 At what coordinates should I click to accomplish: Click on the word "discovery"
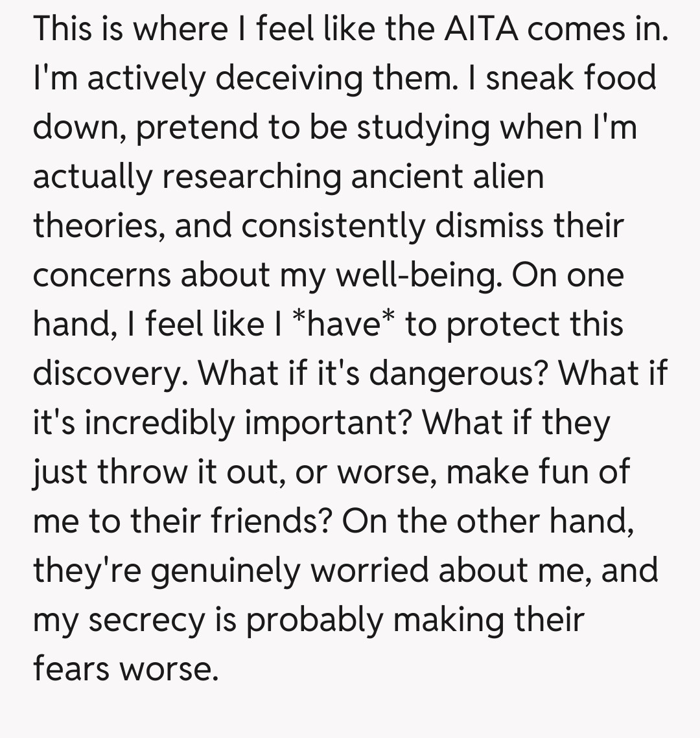click(x=110, y=373)
